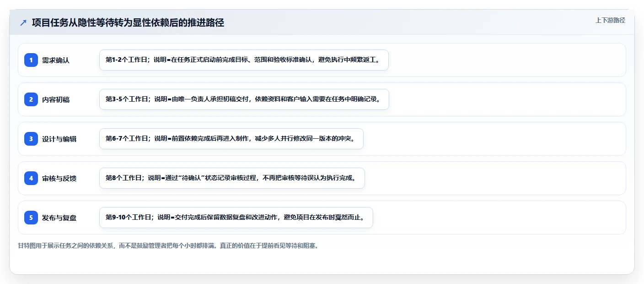Click the description starting 第3-5个工作日

pyautogui.click(x=244, y=99)
